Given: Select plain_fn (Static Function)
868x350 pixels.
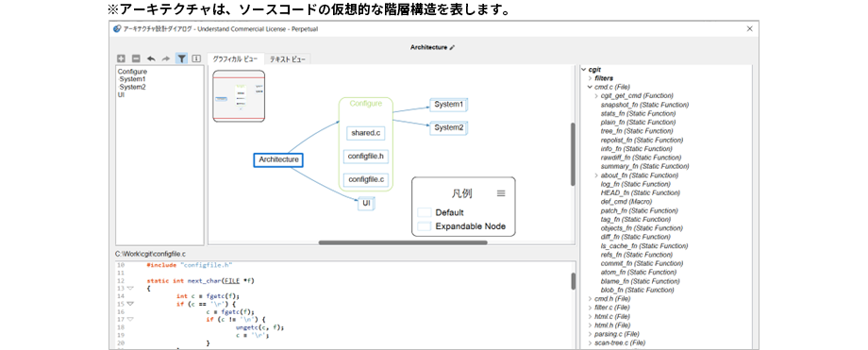Looking at the screenshot, I should [x=638, y=123].
